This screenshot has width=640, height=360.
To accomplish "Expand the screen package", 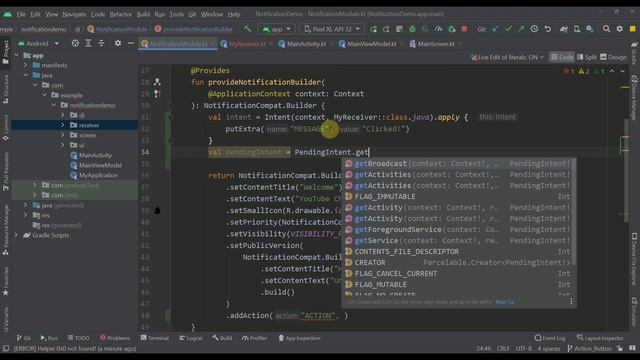I will (x=62, y=135).
